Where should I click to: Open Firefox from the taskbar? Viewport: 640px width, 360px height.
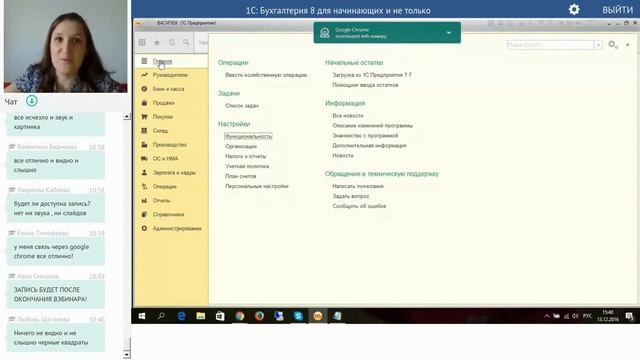tap(259, 316)
